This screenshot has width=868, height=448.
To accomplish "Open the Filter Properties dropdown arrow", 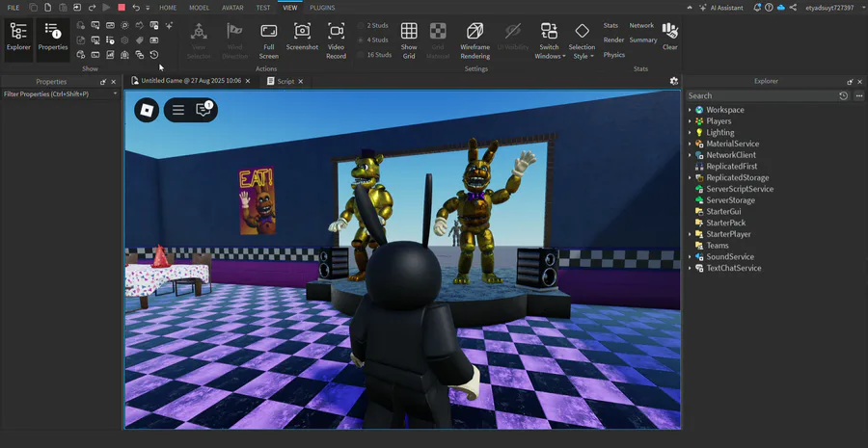I will click(115, 94).
